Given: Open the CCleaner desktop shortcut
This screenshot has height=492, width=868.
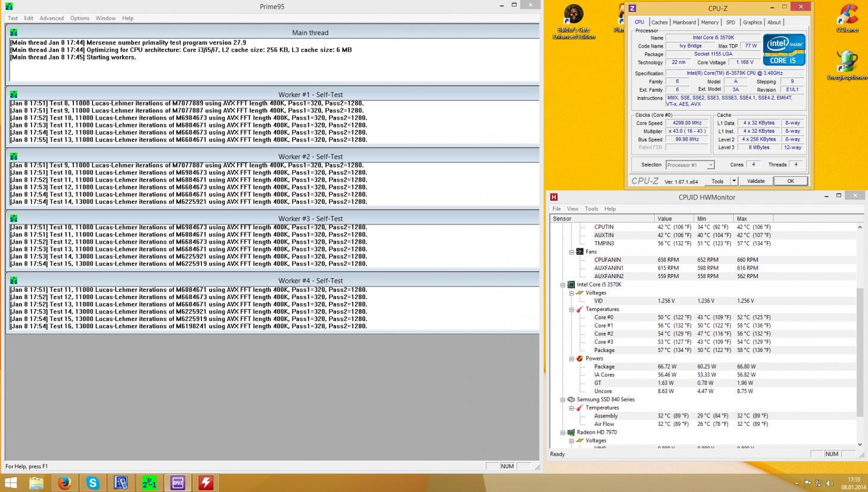Looking at the screenshot, I should [847, 18].
